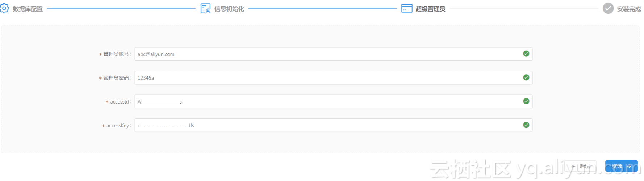Click green check icon in accessKey field
The width and height of the screenshot is (644, 181).
tap(526, 125)
